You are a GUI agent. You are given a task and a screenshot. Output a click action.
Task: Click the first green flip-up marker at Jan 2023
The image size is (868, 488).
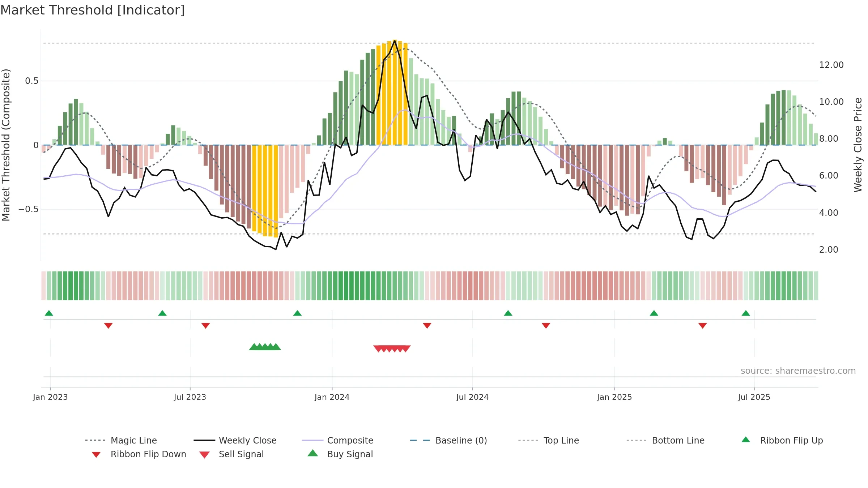[49, 313]
